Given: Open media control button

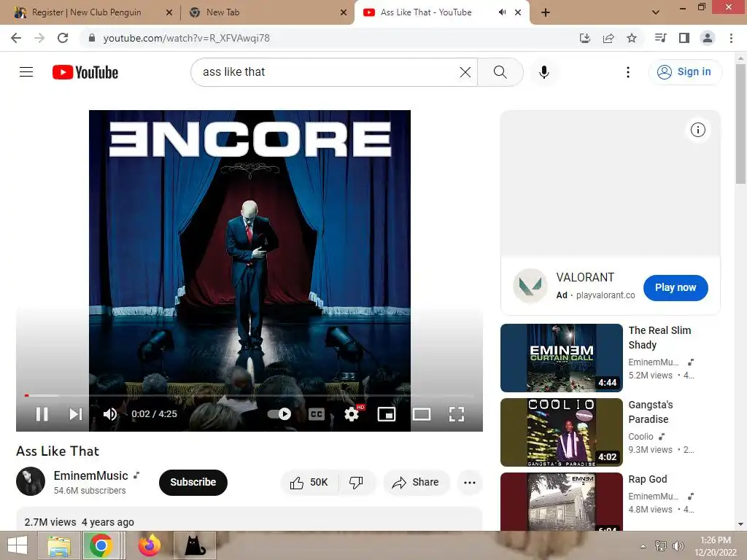Looking at the screenshot, I should [x=661, y=38].
